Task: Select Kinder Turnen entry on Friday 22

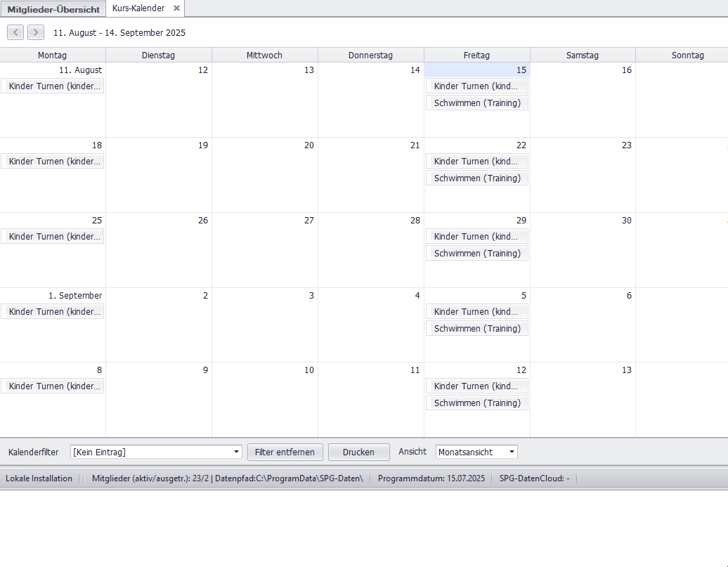Action: pyautogui.click(x=477, y=162)
